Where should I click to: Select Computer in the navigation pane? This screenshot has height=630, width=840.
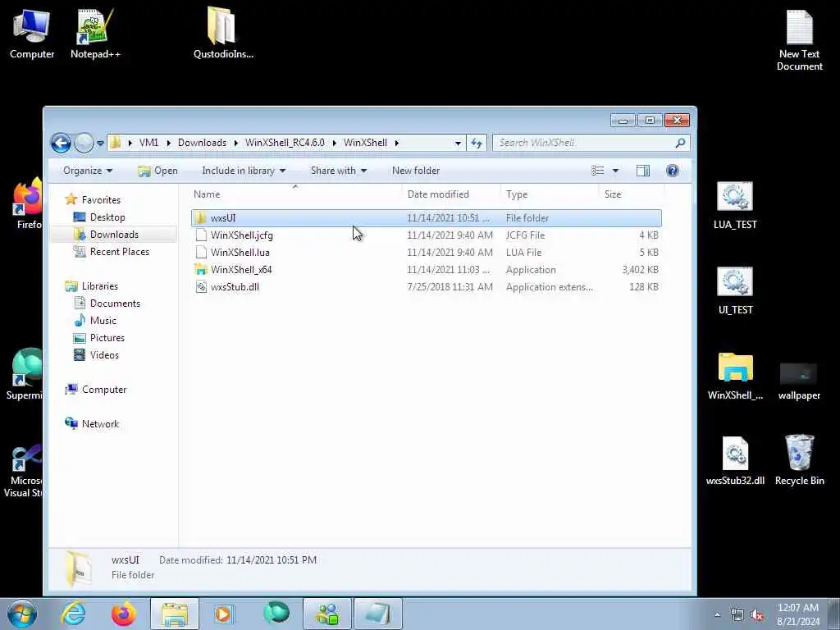tap(104, 390)
